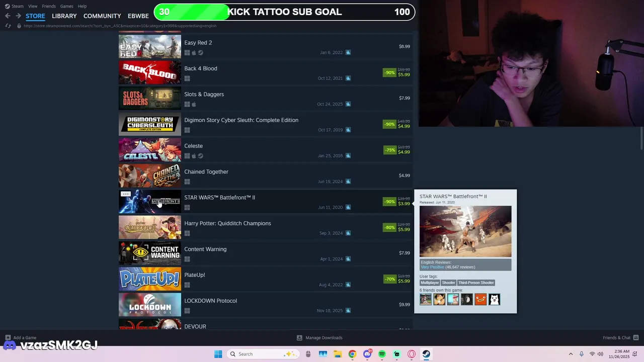Go forward with the right arrow button
The height and width of the screenshot is (362, 644).
click(18, 16)
